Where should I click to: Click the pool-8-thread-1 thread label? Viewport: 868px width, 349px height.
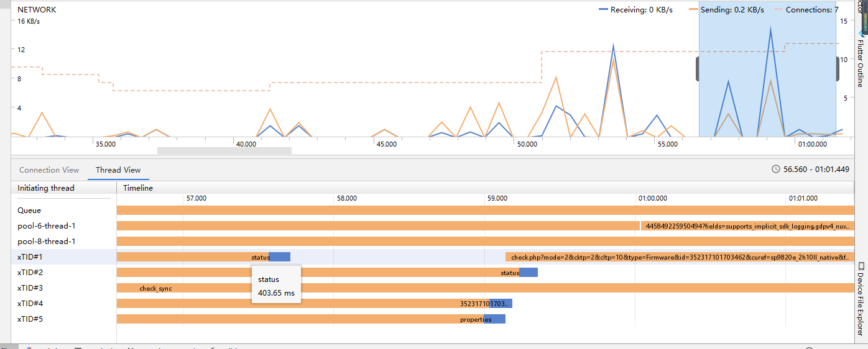click(47, 242)
